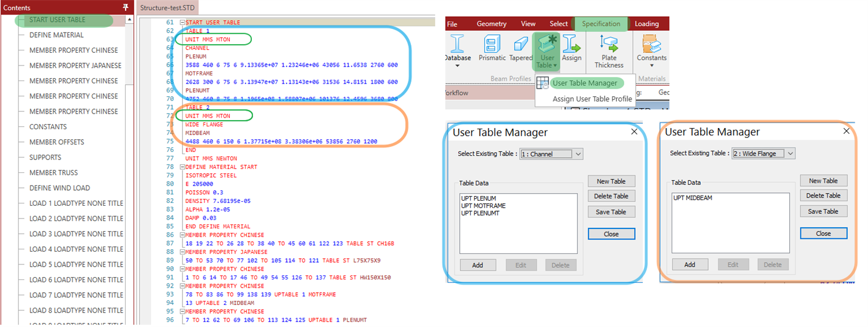Click the User Table Manager grid icon
Viewport: 868px width, 327px height.
coord(543,83)
